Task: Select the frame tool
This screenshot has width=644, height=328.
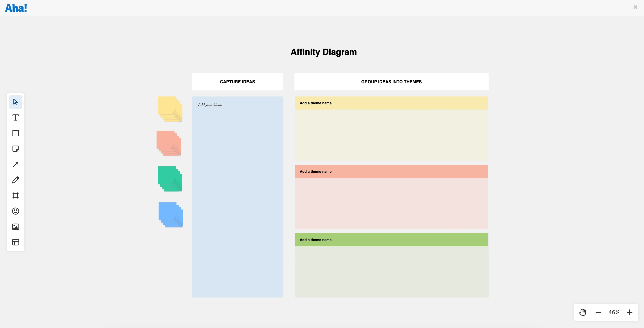Action: click(16, 195)
